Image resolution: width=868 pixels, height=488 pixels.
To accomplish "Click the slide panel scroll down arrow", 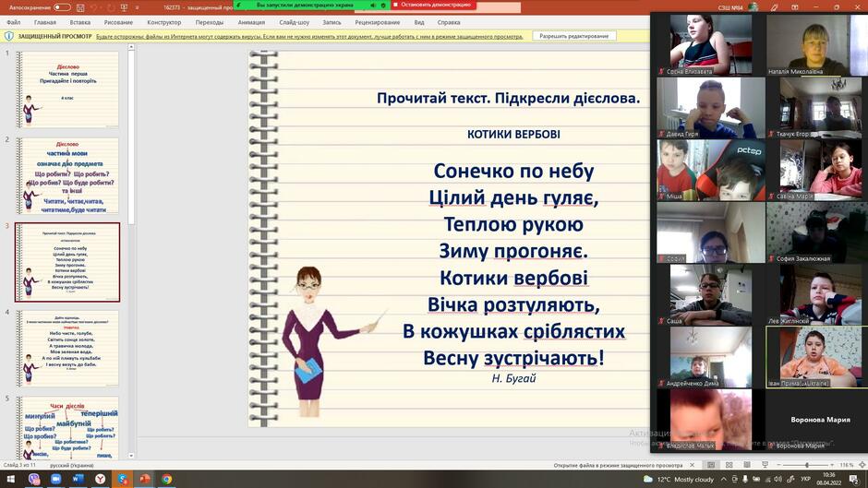I will coord(131,456).
